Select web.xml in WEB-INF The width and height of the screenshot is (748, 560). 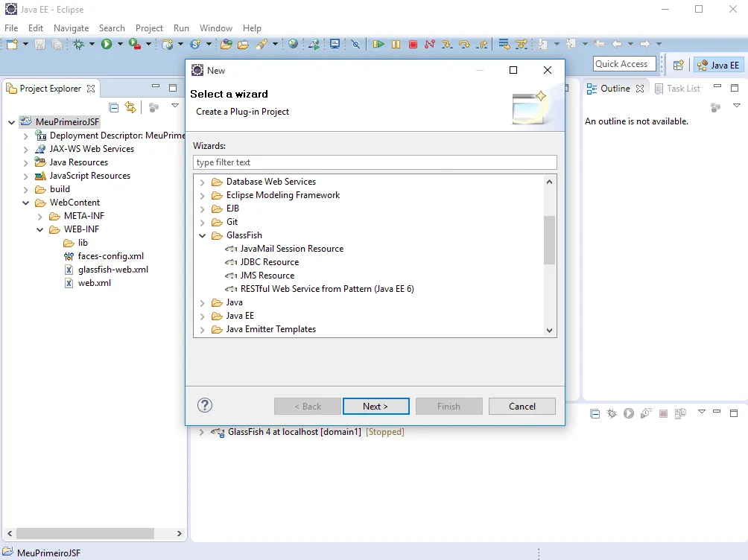point(94,283)
